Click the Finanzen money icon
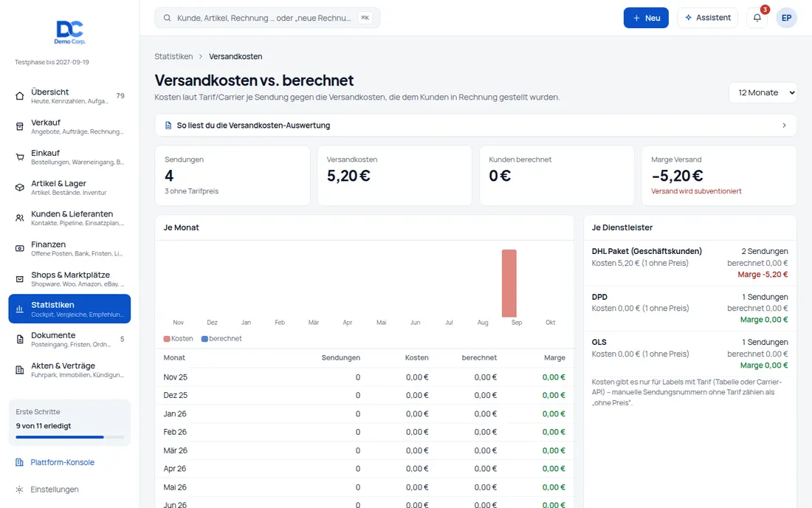Image resolution: width=812 pixels, height=508 pixels. (20, 249)
